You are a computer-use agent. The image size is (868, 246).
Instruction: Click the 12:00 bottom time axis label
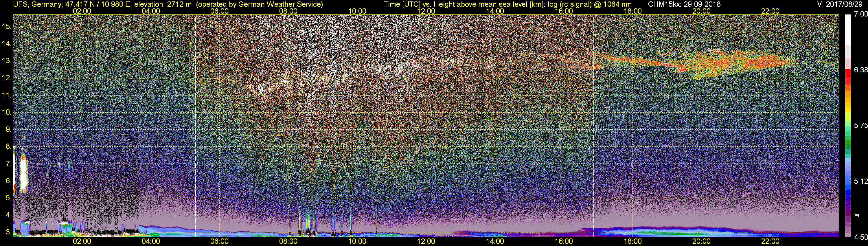pos(426,241)
